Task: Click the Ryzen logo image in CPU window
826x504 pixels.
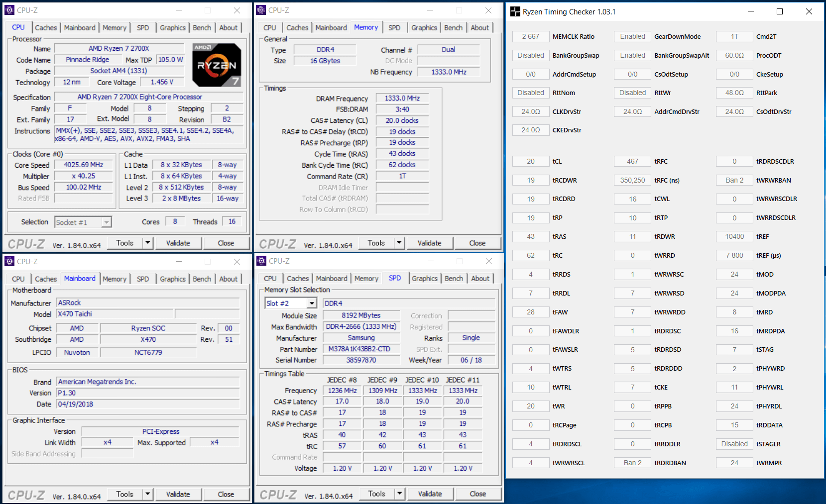Action: pyautogui.click(x=217, y=65)
